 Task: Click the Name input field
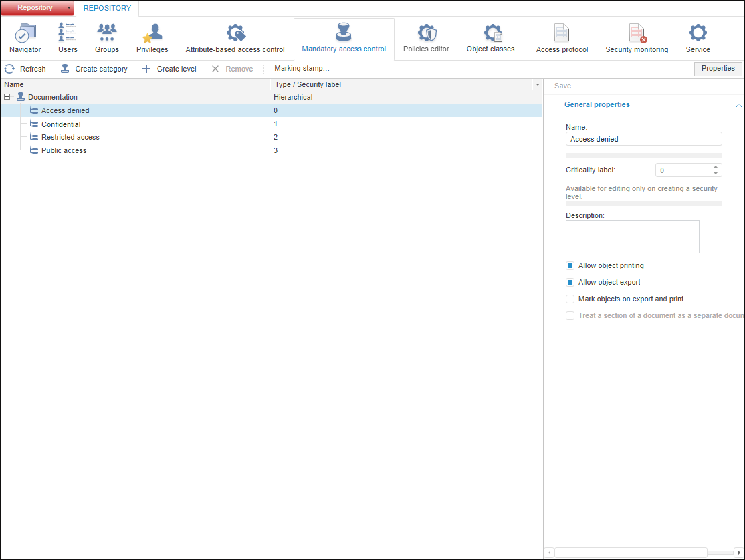[643, 139]
